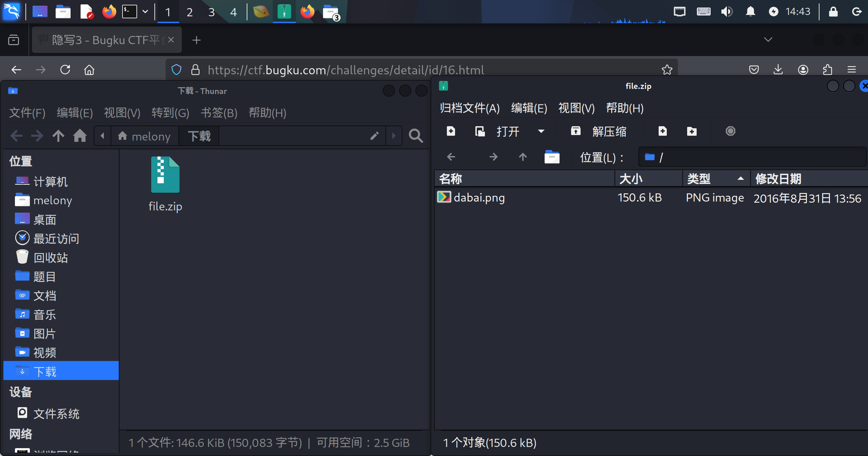Expand the terminal launcher dropdown arrow
This screenshot has height=456, width=868.
[x=145, y=12]
